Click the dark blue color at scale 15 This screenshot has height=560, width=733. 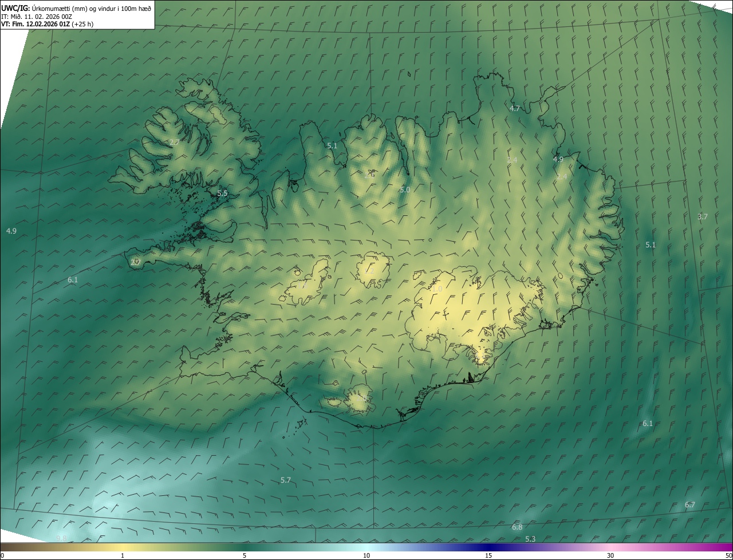(488, 547)
